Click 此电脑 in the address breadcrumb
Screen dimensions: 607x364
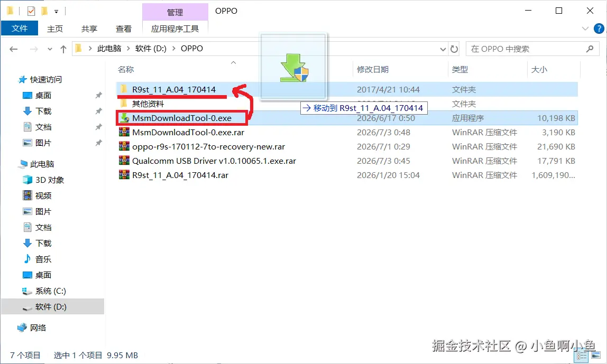click(x=109, y=49)
